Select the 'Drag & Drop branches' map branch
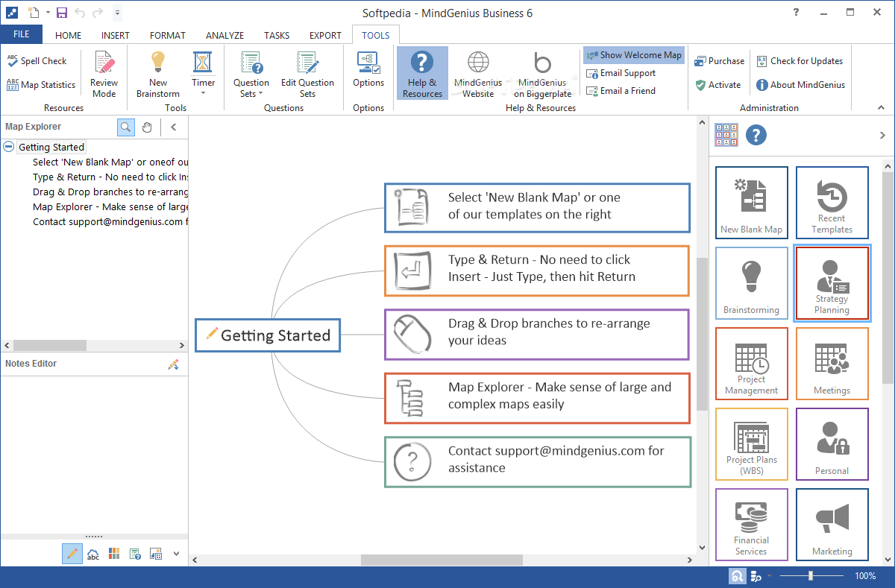This screenshot has width=895, height=588. (537, 335)
